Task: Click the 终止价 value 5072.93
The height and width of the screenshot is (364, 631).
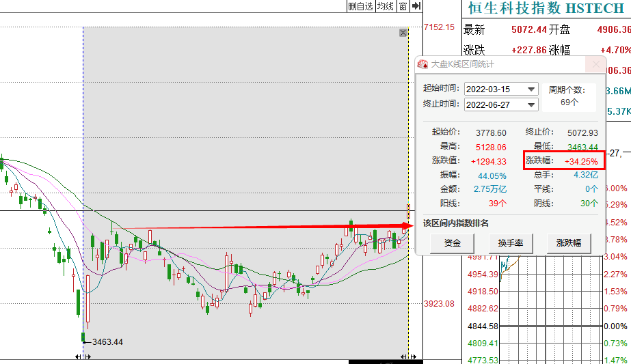Action: point(582,132)
